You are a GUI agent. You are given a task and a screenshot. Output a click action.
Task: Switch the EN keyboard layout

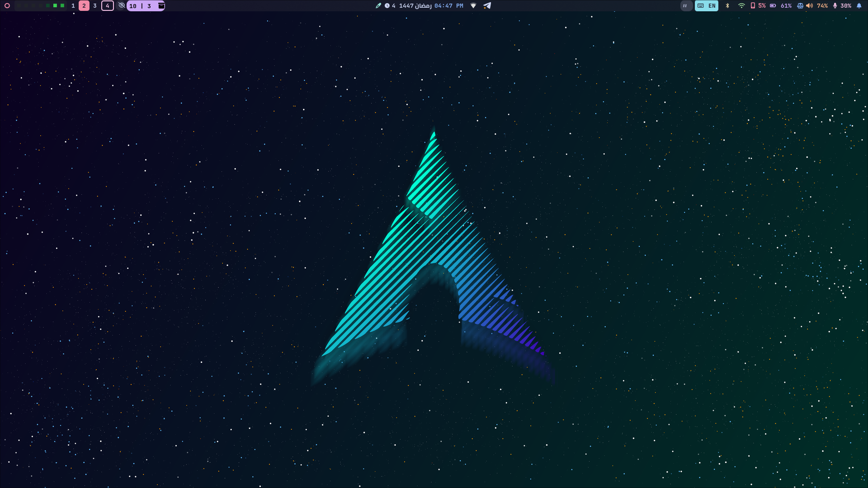[x=707, y=6]
